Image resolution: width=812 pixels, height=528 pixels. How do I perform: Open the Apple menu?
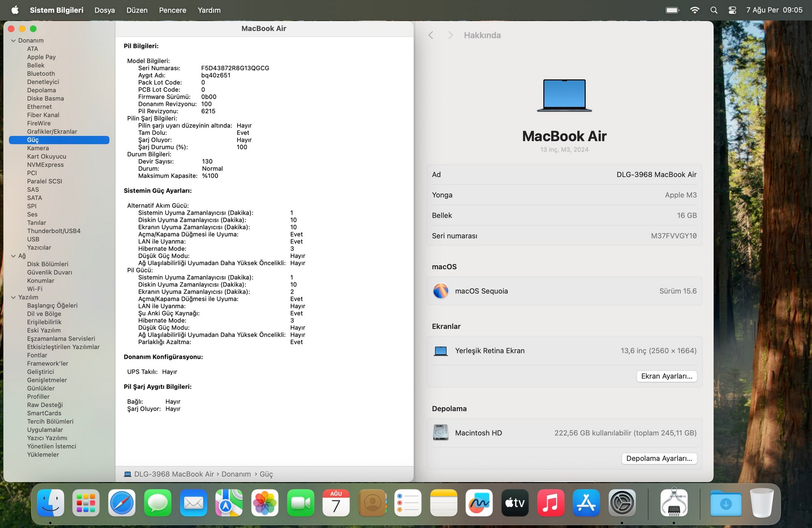pos(15,10)
